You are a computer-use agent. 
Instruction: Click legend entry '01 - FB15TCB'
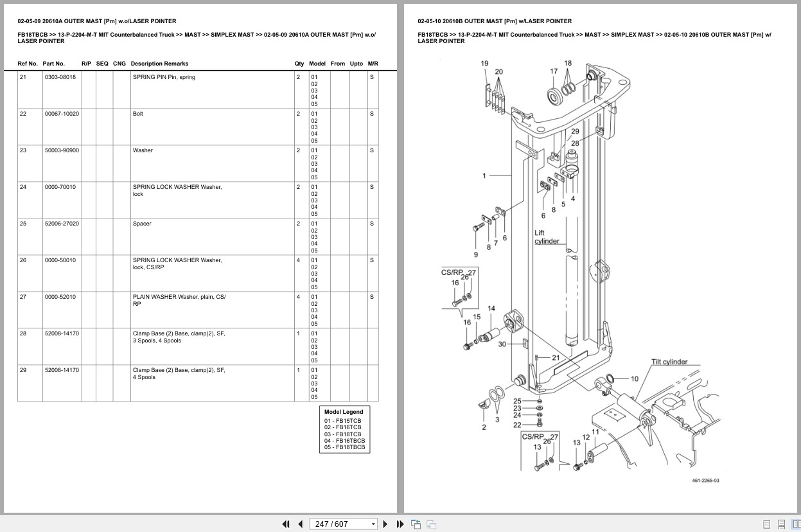[x=342, y=421]
